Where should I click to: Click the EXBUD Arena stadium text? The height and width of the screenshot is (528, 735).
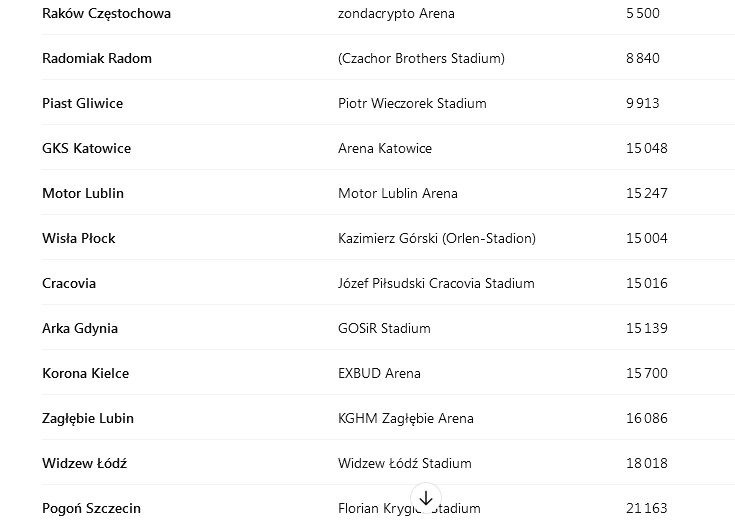tap(379, 373)
